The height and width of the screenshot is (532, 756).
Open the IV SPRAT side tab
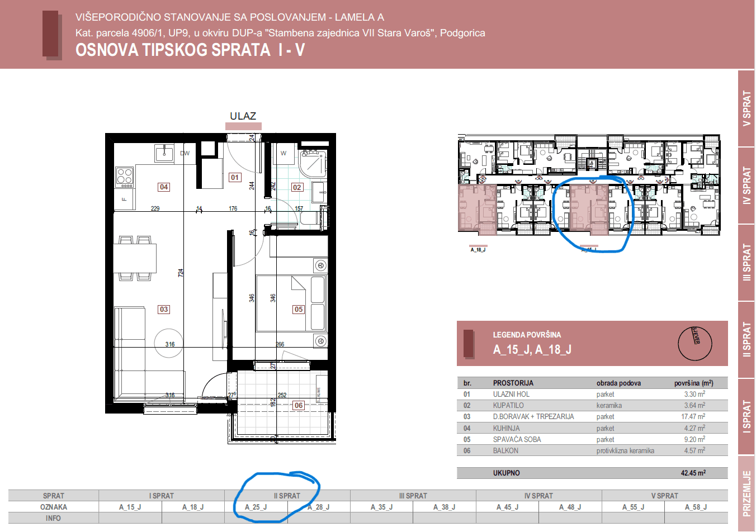[x=746, y=186]
